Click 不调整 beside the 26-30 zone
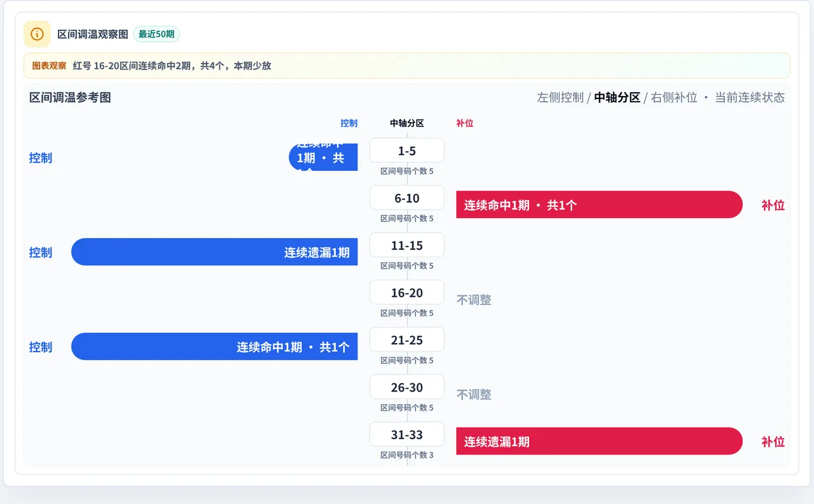 click(x=474, y=395)
